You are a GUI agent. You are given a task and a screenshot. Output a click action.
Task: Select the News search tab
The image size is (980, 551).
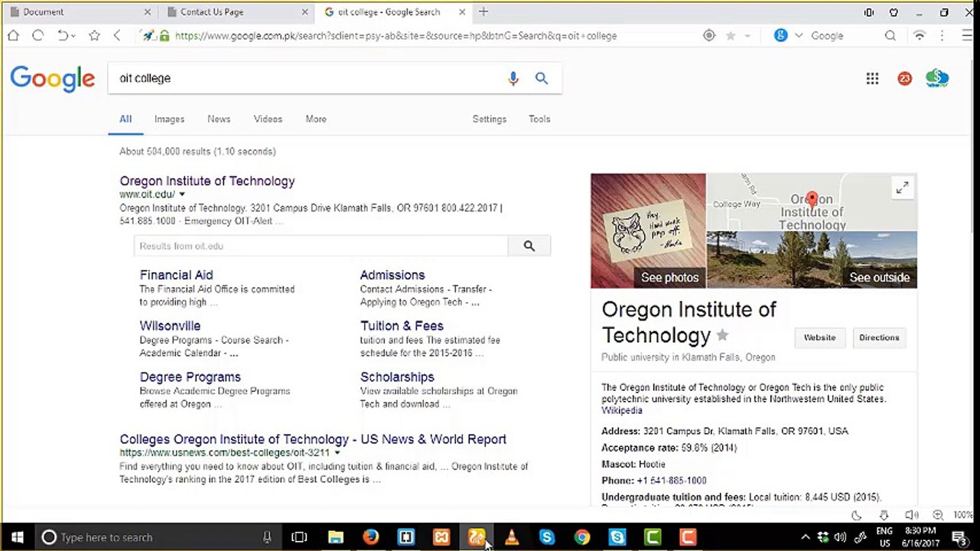(x=219, y=119)
